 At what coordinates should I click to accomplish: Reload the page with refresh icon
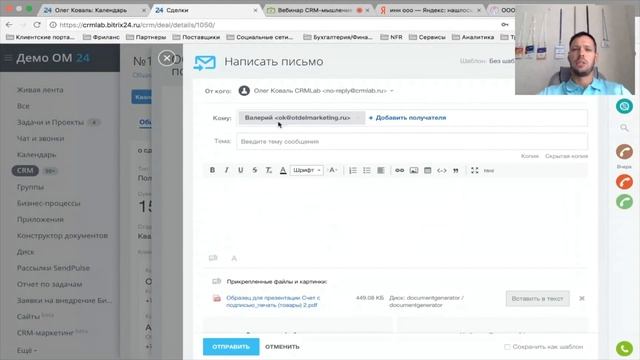37,25
